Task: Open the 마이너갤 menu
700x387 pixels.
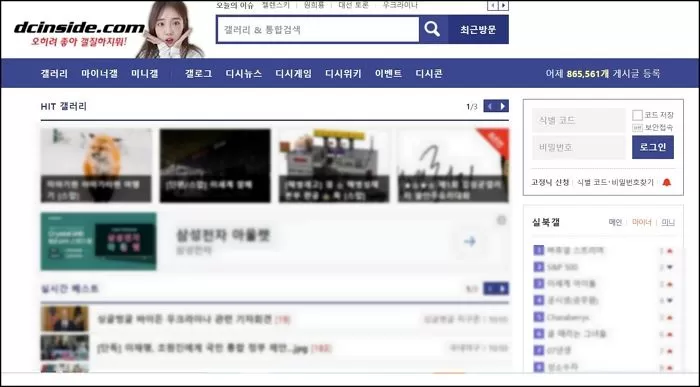Action: click(100, 74)
